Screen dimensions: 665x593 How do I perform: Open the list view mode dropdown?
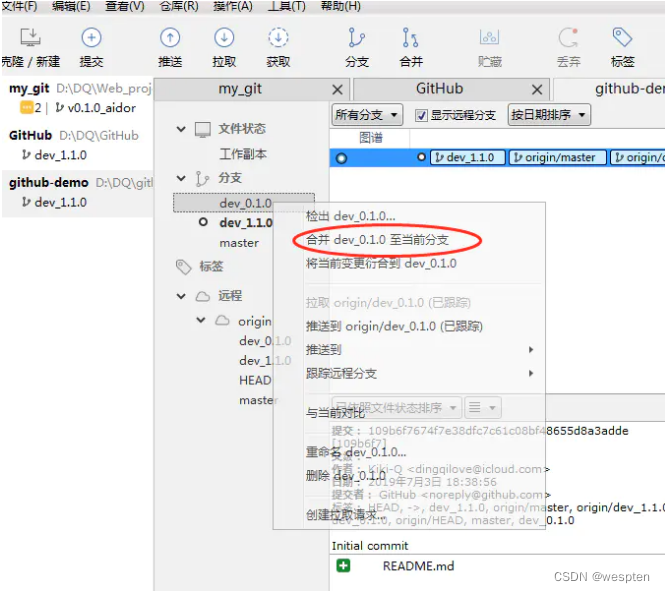[483, 408]
